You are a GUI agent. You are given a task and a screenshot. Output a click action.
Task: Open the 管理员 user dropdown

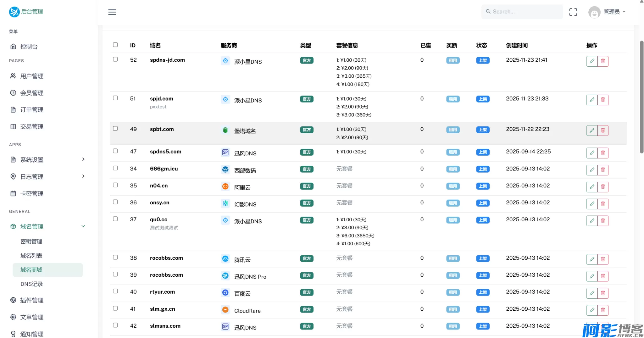(607, 12)
